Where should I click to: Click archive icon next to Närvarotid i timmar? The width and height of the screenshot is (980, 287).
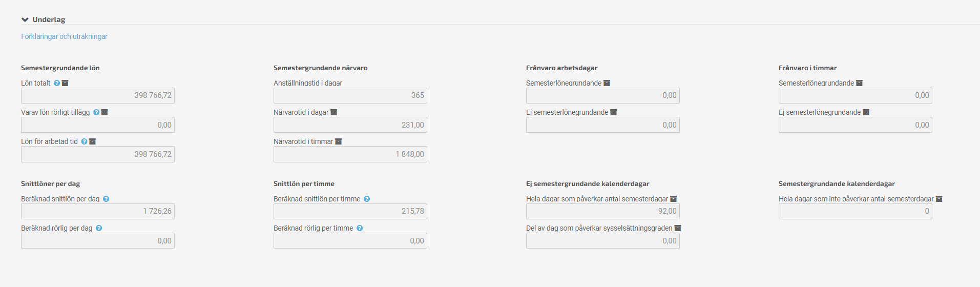pyautogui.click(x=339, y=141)
